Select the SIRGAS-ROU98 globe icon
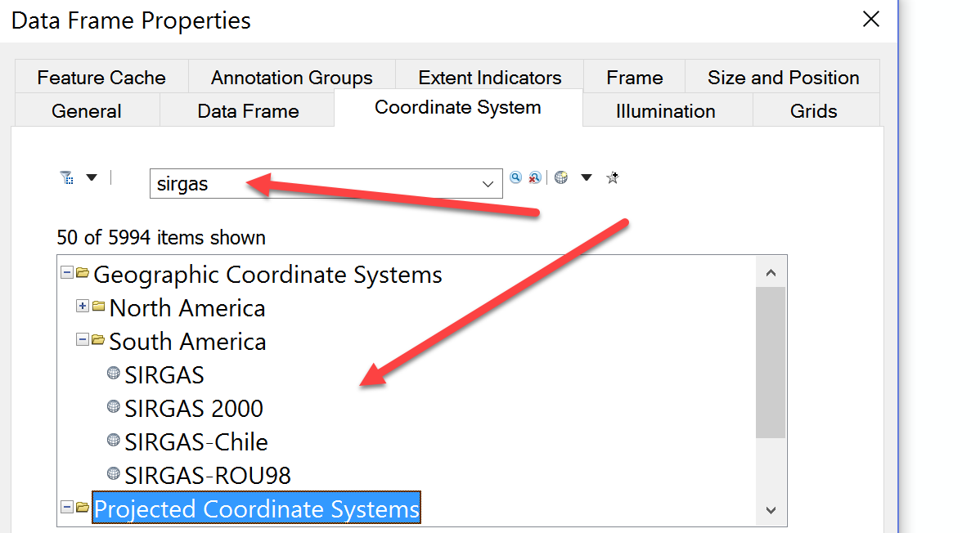The height and width of the screenshot is (533, 980). 114,473
